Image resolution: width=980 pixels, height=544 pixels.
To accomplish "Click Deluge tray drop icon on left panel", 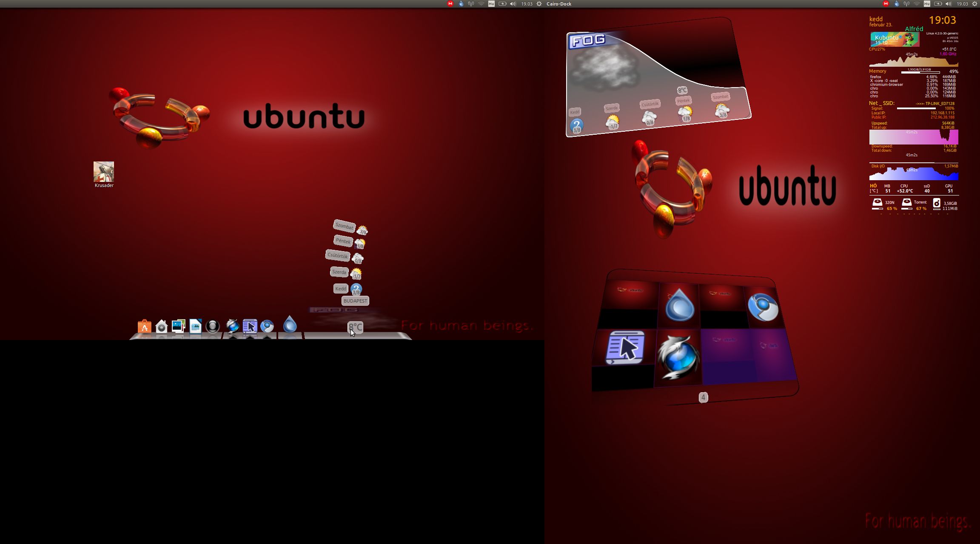I will [x=461, y=4].
